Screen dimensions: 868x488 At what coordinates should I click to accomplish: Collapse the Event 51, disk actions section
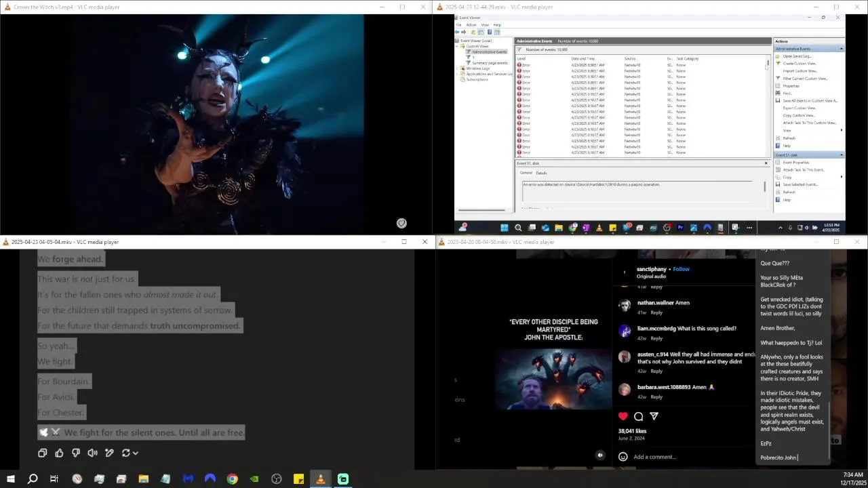click(x=842, y=155)
